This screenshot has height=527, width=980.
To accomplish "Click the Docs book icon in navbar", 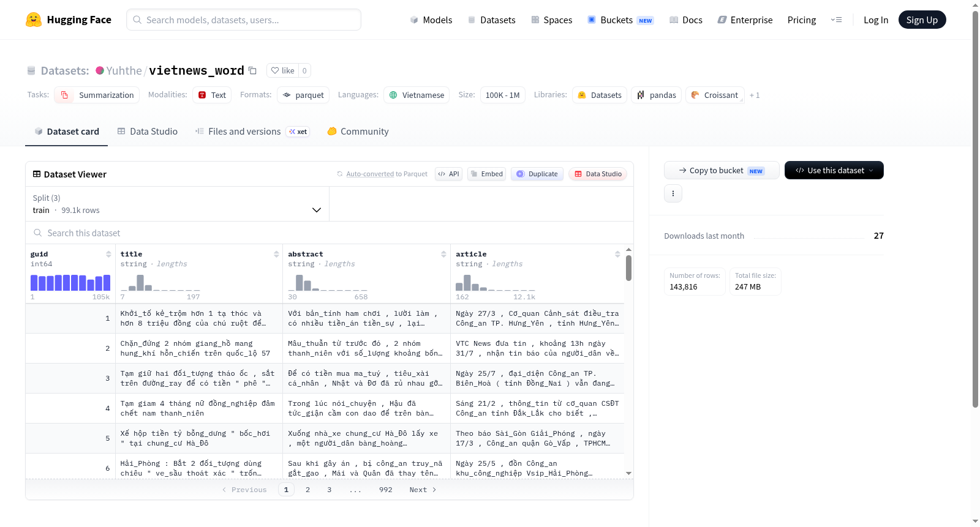I will click(x=674, y=20).
